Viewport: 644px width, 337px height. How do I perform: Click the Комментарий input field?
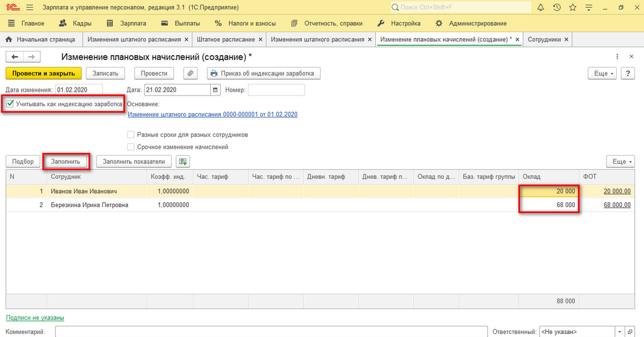click(271, 332)
